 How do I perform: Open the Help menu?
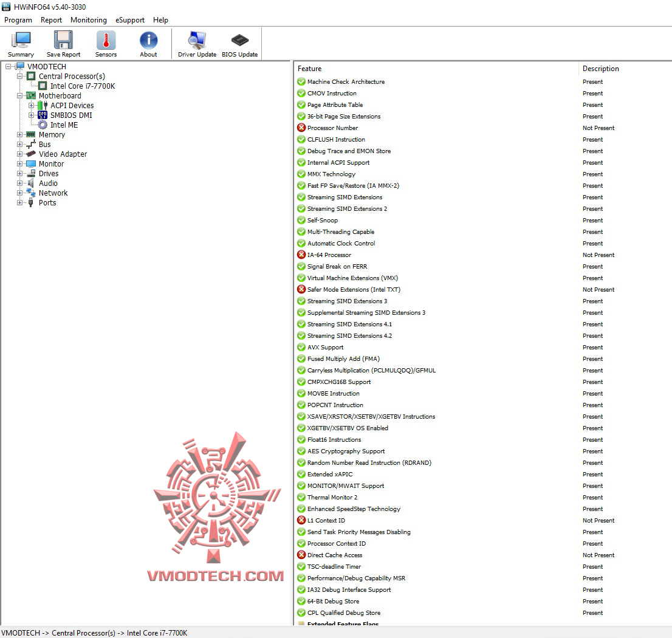pos(161,19)
